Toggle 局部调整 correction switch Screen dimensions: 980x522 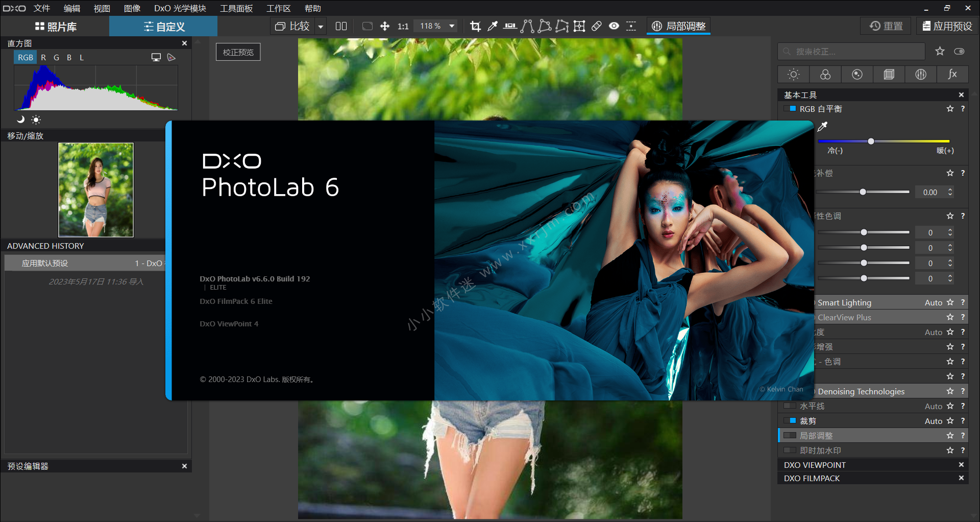pos(790,436)
